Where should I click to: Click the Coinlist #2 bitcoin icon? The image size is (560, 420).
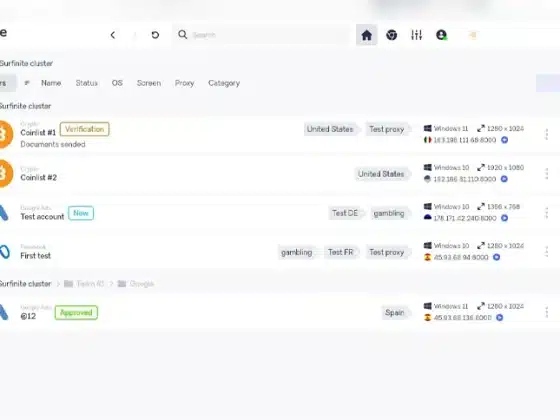(x=6, y=174)
